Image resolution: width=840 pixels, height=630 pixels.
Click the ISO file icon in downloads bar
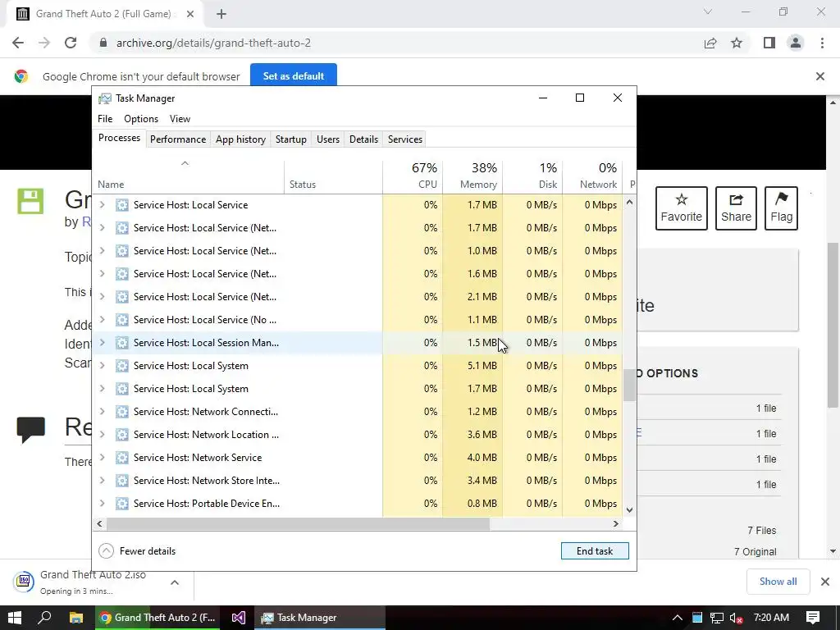[x=24, y=582]
